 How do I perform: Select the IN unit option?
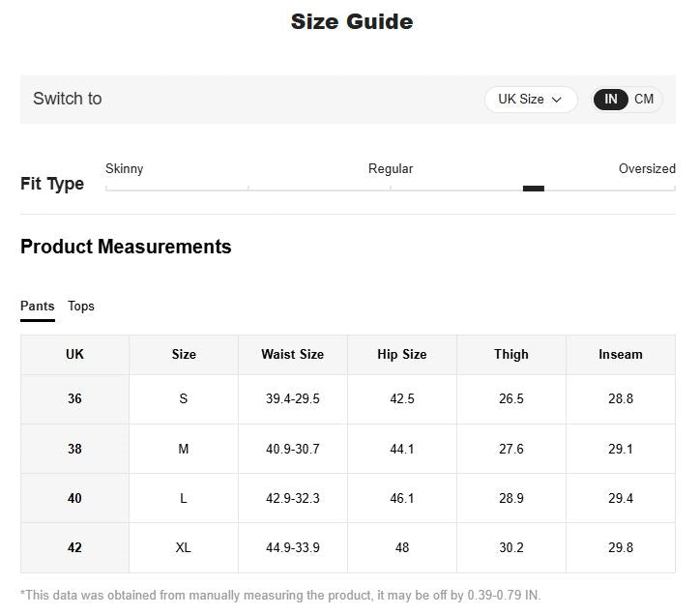click(x=611, y=99)
